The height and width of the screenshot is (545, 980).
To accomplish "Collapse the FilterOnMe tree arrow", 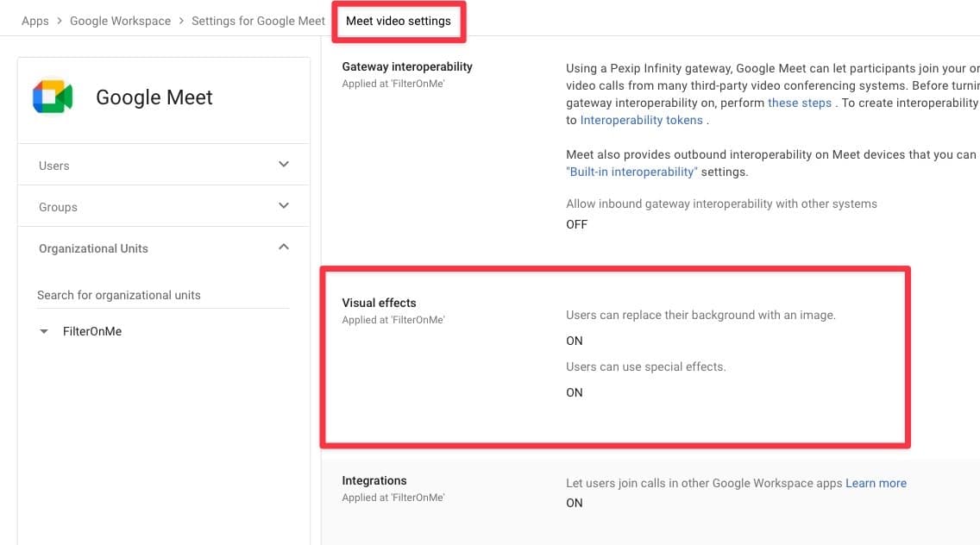I will point(44,331).
